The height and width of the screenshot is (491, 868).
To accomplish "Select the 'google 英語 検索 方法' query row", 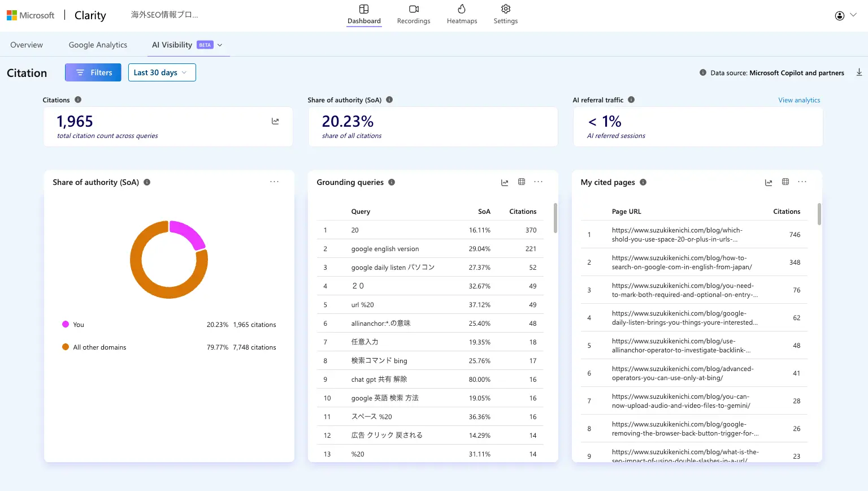I will pos(430,398).
